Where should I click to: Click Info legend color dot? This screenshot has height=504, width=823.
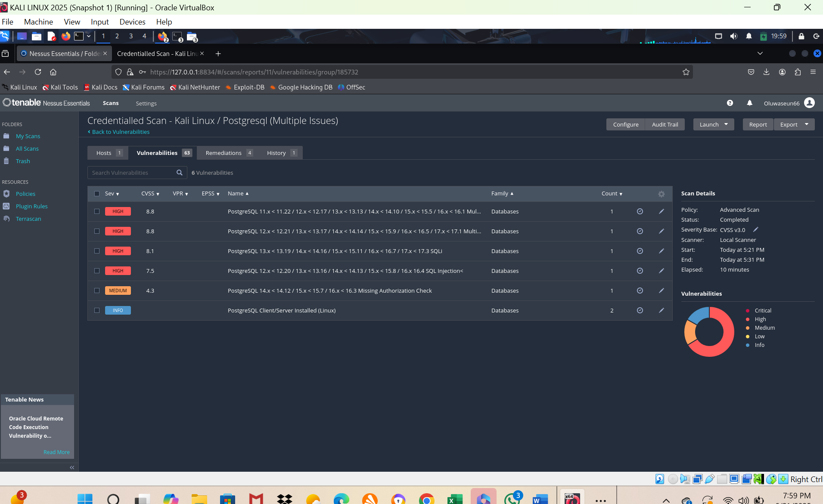tap(748, 345)
